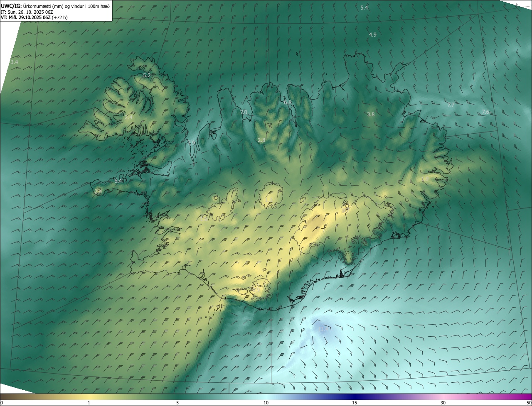The width and height of the screenshot is (532, 406).
Task: Click the 1 tick on the colour scale
Action: 89,403
